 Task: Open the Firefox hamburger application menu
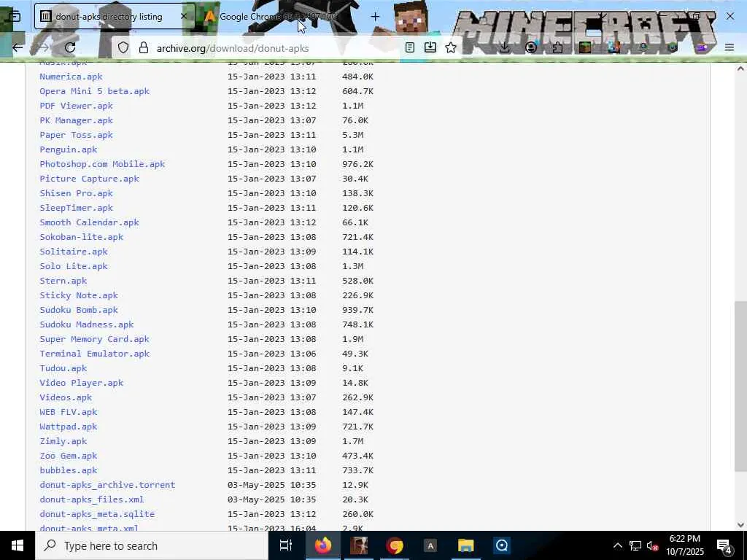(729, 47)
